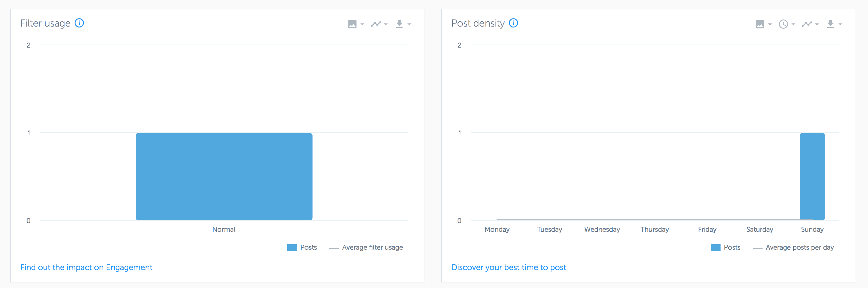The width and height of the screenshot is (868, 288).
Task: Click the download icon on Post density chart
Action: point(831,23)
